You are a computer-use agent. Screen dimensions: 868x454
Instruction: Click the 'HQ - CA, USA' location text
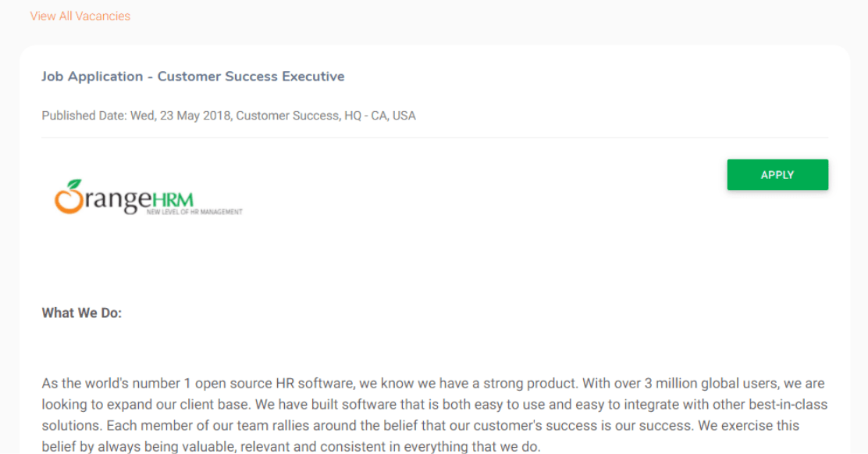pyautogui.click(x=379, y=116)
